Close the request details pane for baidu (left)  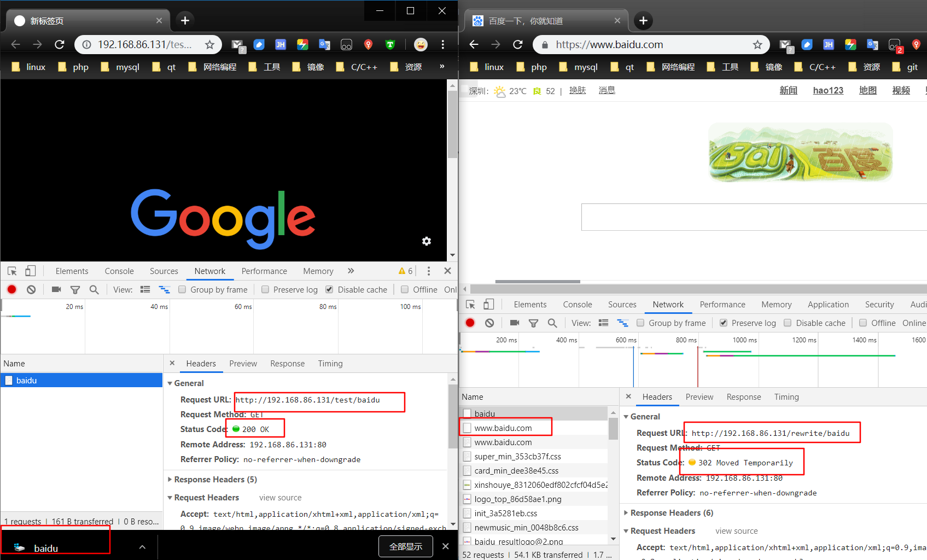click(x=172, y=363)
